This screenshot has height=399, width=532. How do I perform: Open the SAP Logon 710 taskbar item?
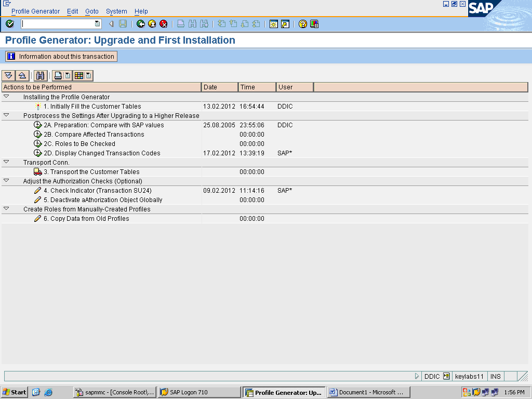click(x=199, y=392)
